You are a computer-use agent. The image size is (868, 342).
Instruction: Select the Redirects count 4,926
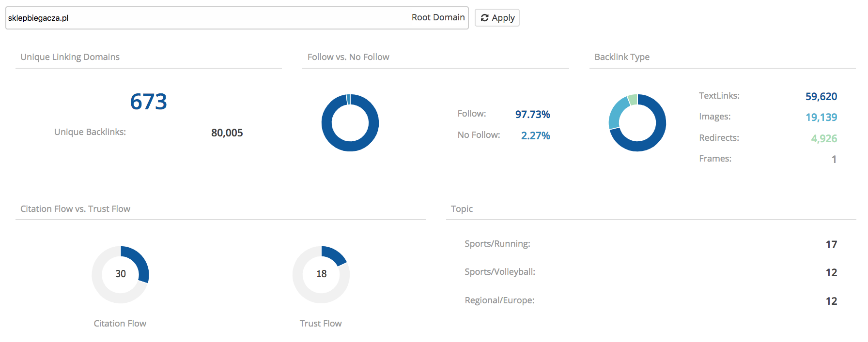[824, 139]
